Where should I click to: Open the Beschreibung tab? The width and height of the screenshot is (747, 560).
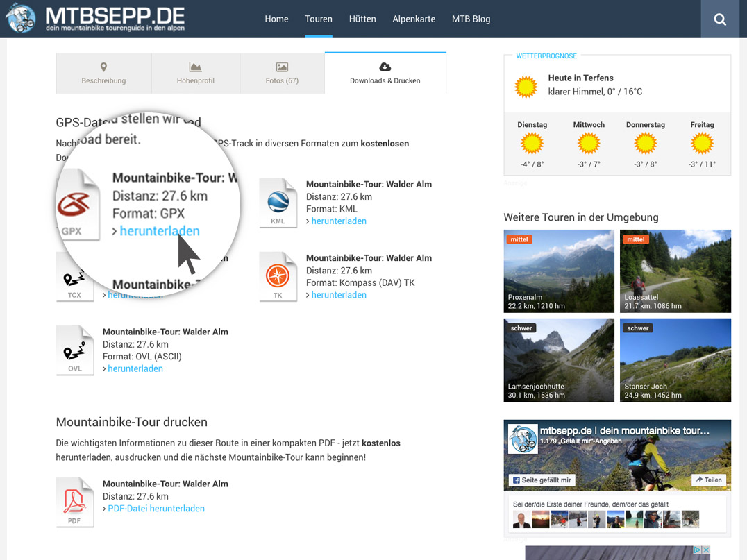tap(103, 74)
